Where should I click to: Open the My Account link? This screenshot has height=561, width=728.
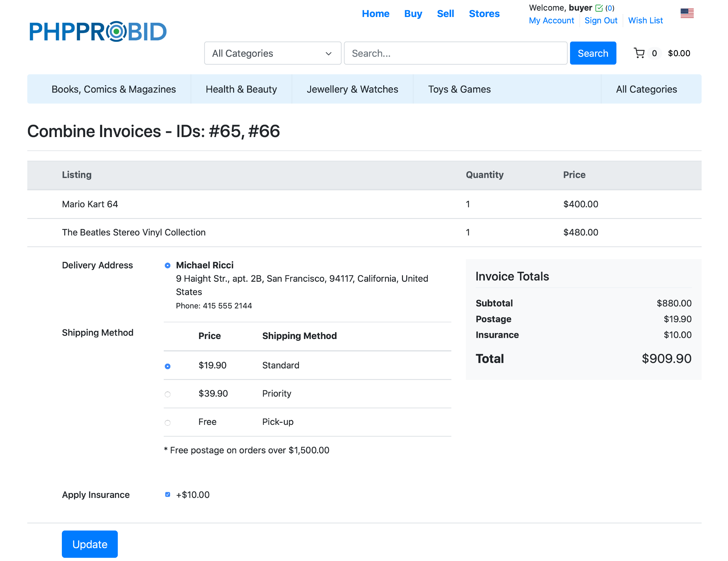pyautogui.click(x=551, y=21)
